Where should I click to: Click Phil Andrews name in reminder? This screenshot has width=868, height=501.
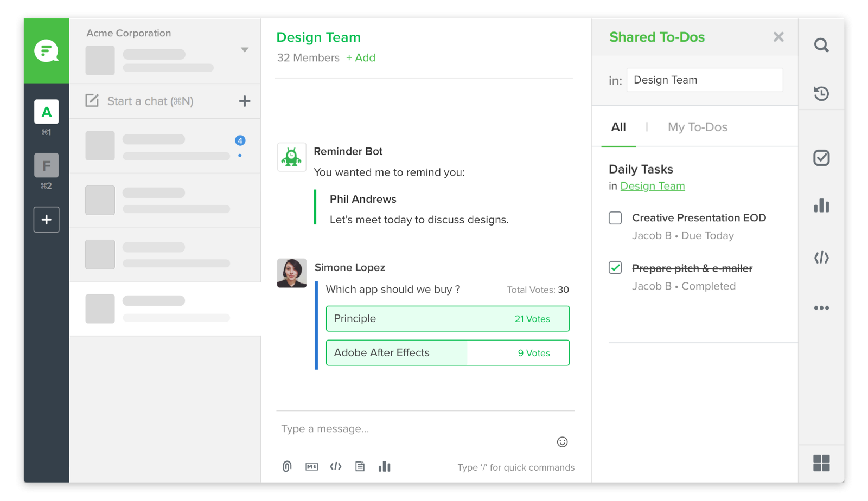[363, 199]
